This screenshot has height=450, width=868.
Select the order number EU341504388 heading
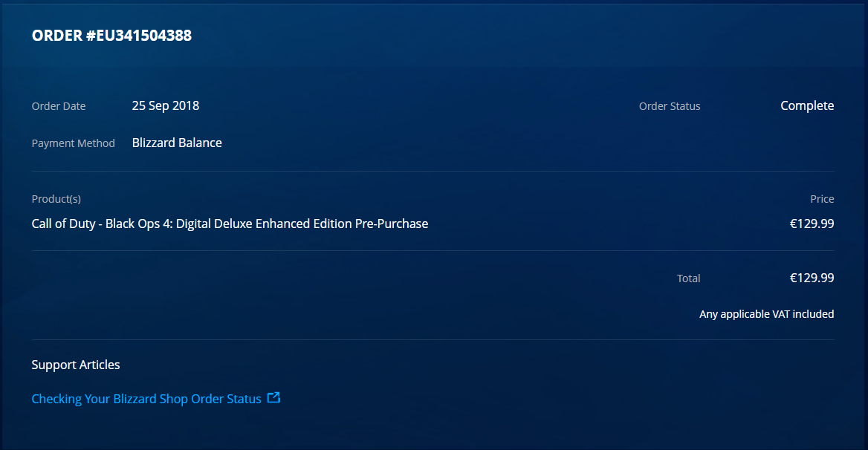pos(111,36)
